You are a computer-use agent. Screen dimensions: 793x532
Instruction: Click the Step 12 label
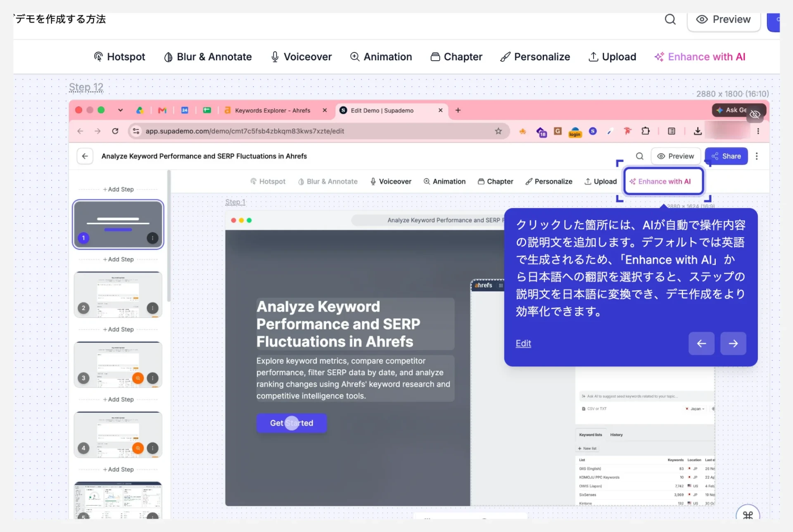pyautogui.click(x=86, y=87)
